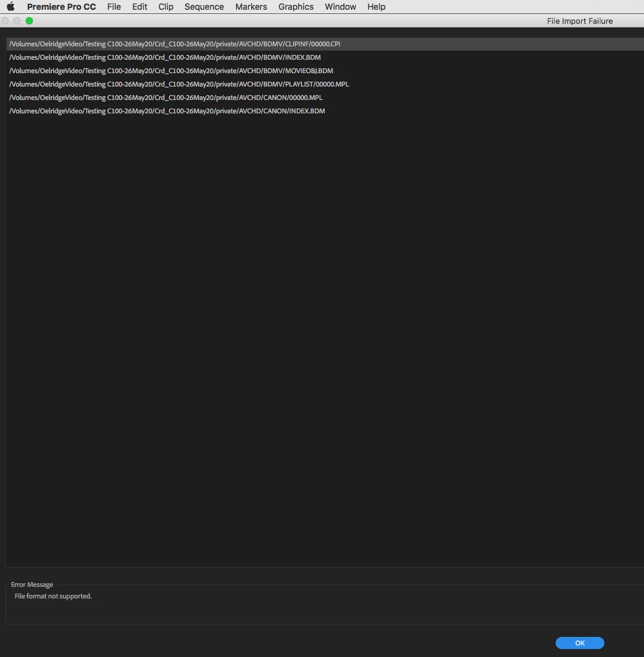Open the Apple menu
The height and width of the screenshot is (657, 644).
pos(10,7)
